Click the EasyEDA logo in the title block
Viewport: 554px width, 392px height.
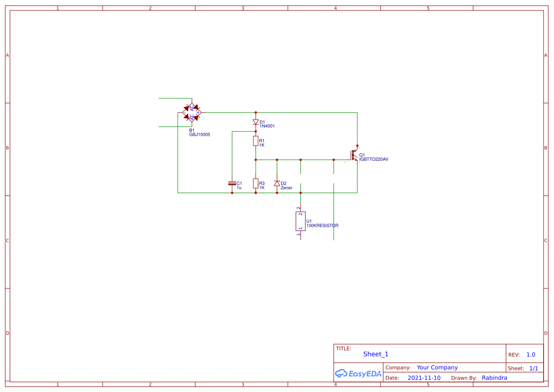point(358,373)
